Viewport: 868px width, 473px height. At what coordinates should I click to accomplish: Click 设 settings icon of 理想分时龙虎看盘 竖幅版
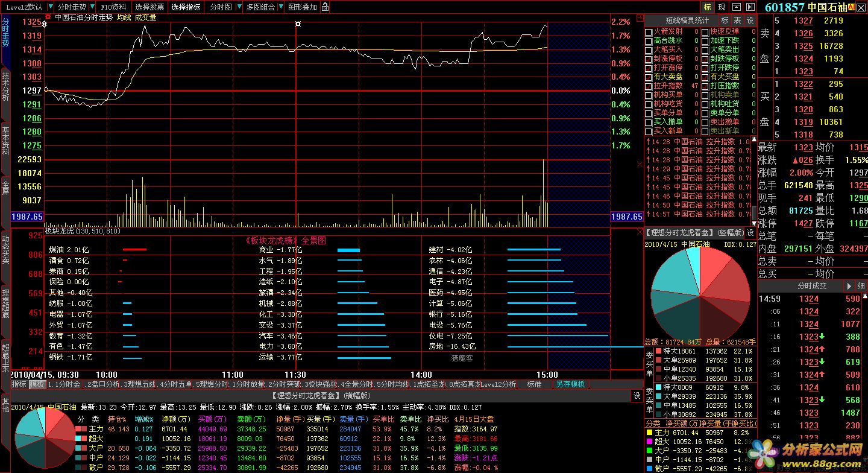point(750,232)
